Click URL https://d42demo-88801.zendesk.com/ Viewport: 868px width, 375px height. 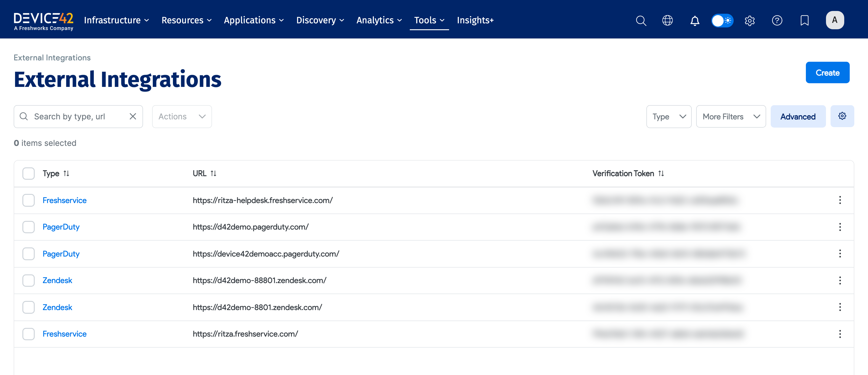pos(259,280)
